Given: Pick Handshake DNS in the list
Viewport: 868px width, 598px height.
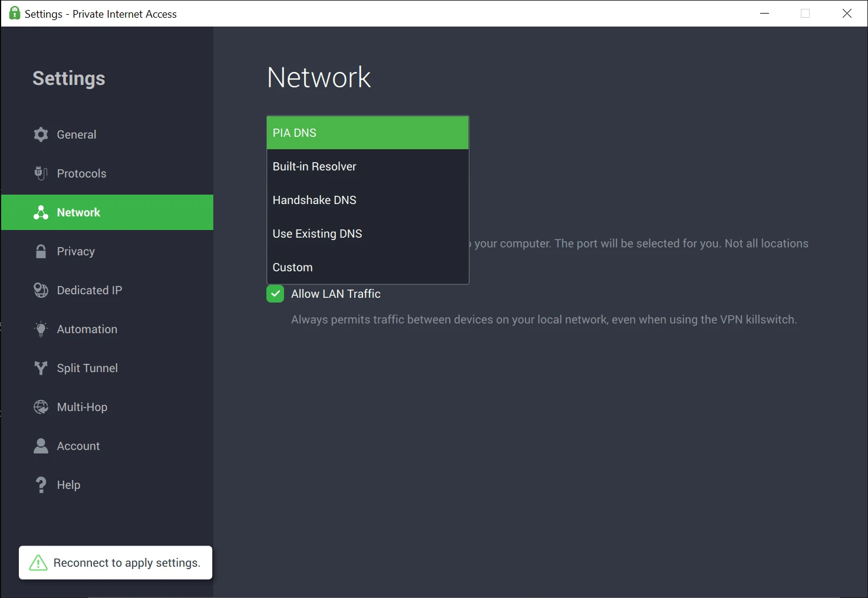Looking at the screenshot, I should (368, 200).
